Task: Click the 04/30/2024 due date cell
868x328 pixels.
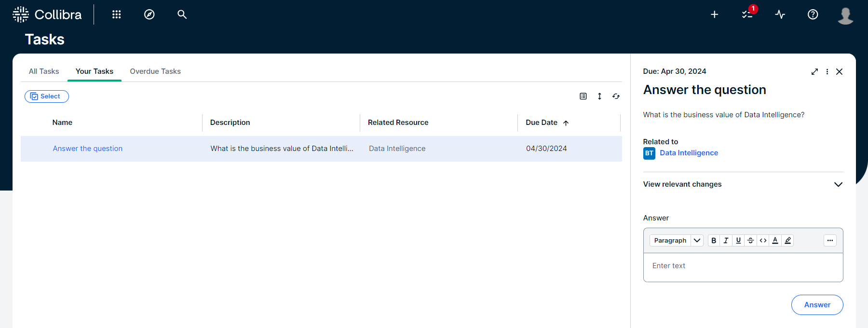Action: 546,149
